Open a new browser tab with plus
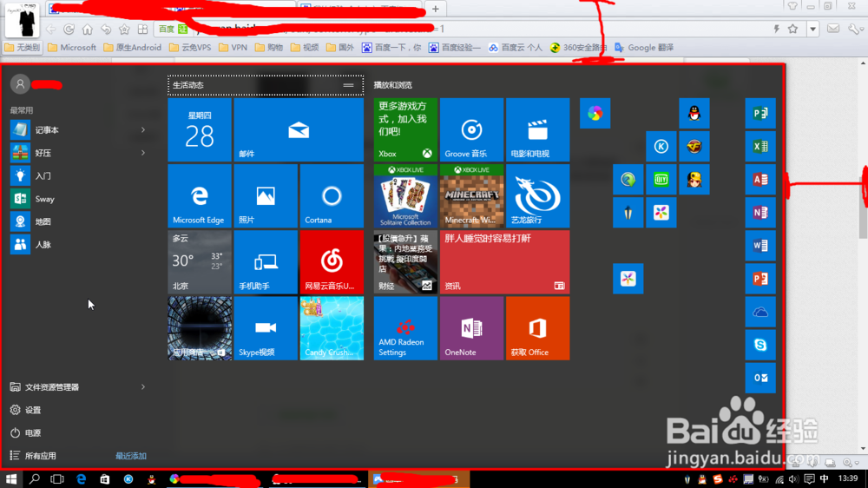The image size is (868, 488). (436, 9)
